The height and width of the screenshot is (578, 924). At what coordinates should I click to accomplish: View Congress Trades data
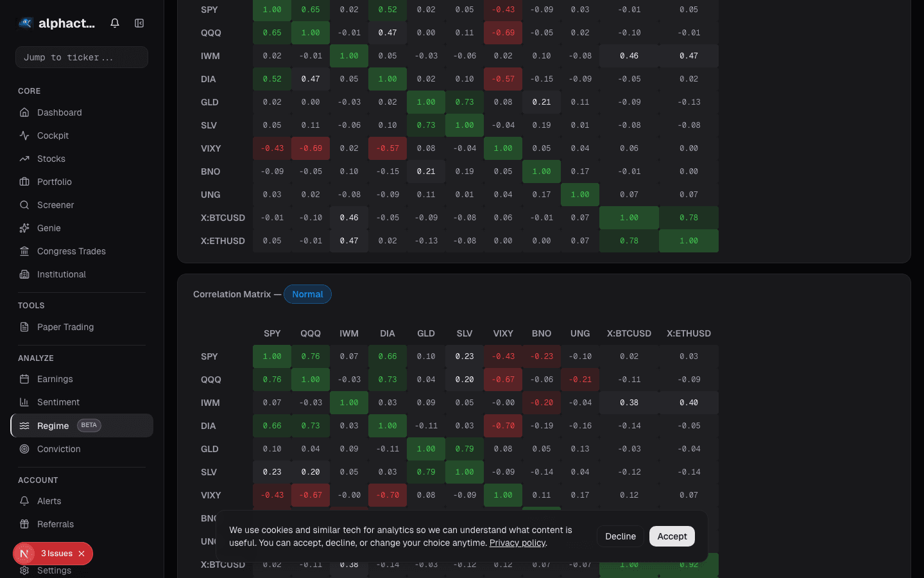click(x=71, y=251)
